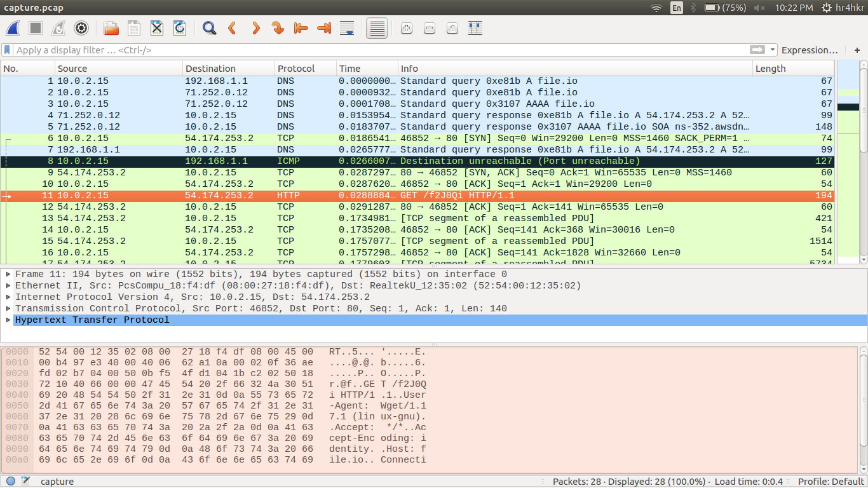Open the Wi-Fi network indicator

[656, 8]
